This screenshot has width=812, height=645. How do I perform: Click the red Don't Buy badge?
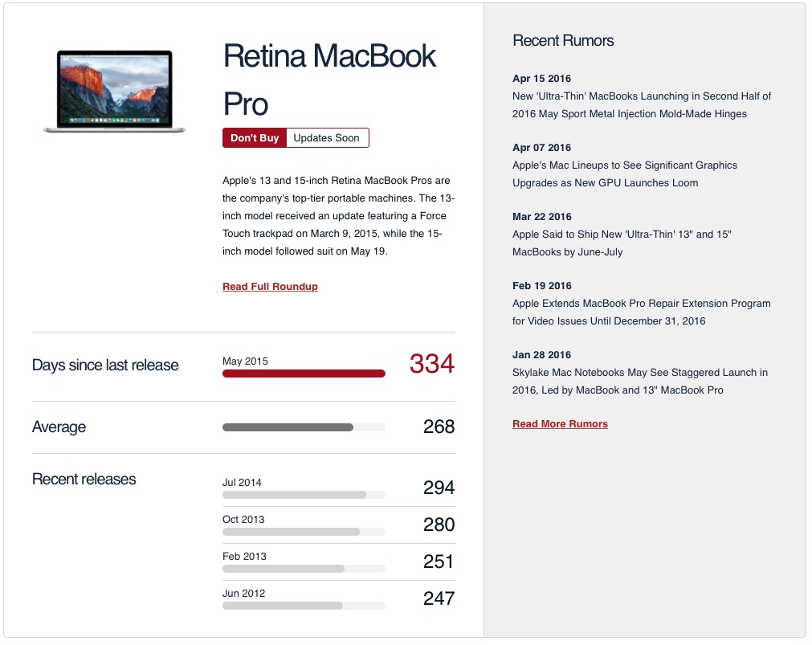pos(255,138)
